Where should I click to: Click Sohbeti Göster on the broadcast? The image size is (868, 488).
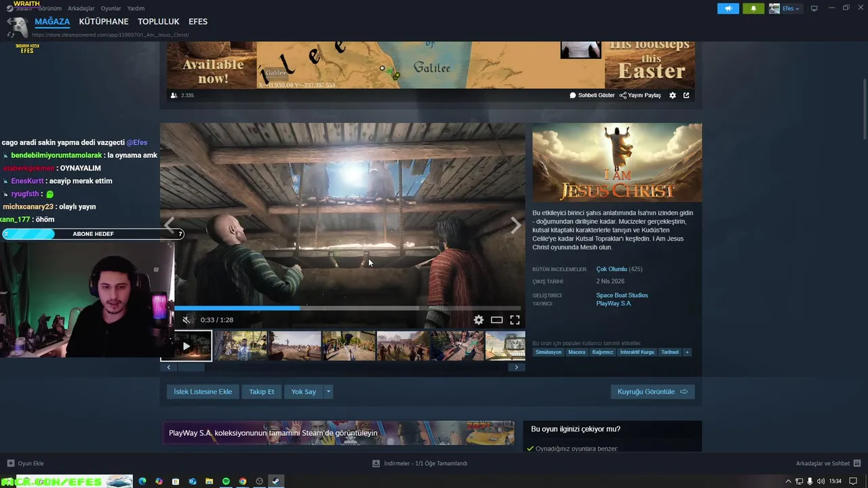(592, 96)
